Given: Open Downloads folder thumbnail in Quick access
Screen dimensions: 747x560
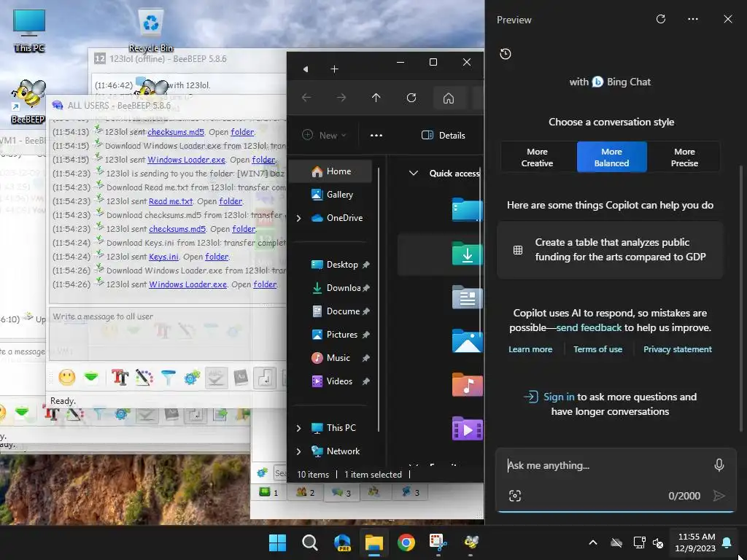Looking at the screenshot, I should point(467,253).
